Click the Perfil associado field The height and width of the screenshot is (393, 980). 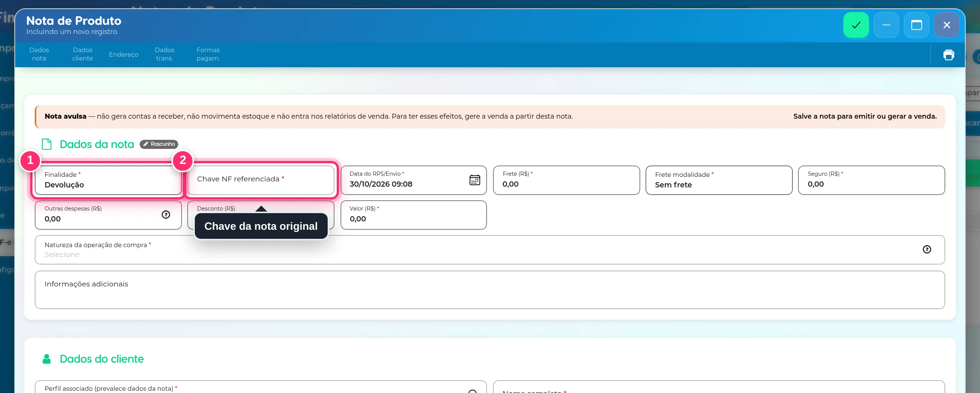click(260, 387)
